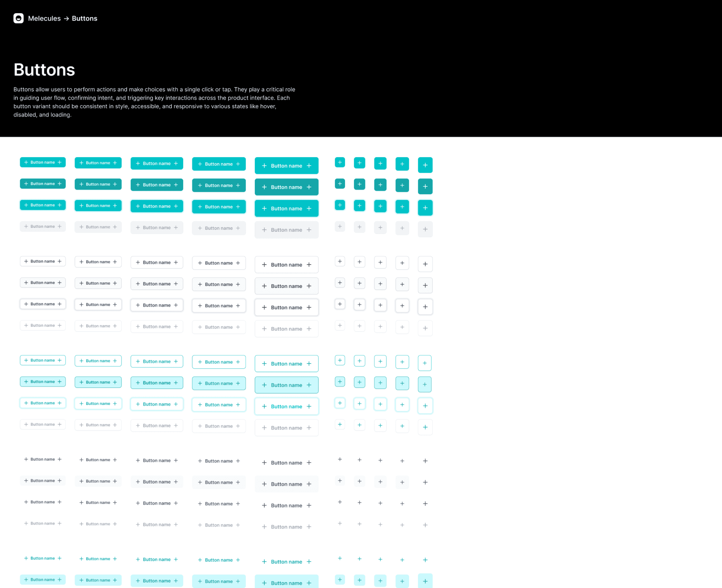722x588 pixels.
Task: Click the Melecules logo icon in header
Action: pos(18,18)
